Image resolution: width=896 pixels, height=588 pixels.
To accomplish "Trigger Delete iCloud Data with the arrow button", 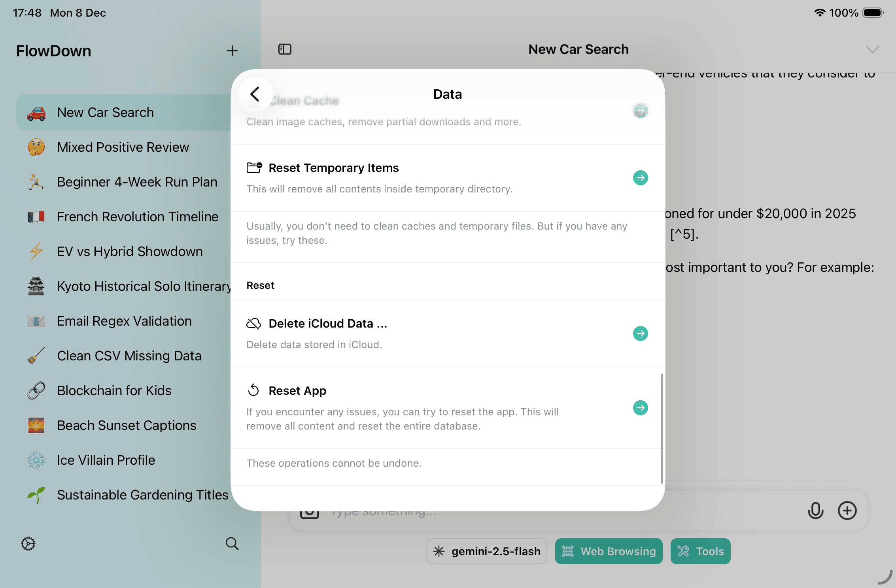I will tap(640, 334).
